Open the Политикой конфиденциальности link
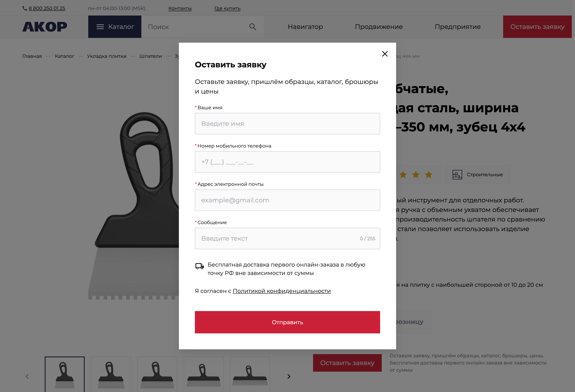The height and width of the screenshot is (392, 575). coord(282,291)
